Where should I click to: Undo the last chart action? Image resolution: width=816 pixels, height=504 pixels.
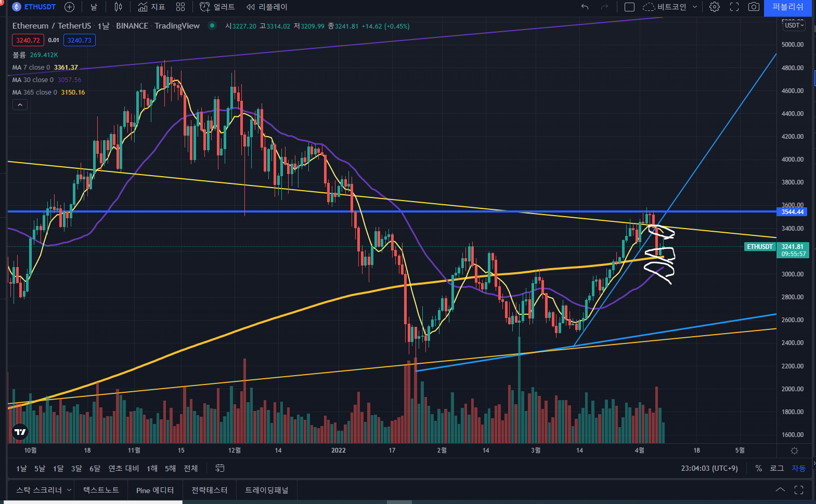coord(585,7)
